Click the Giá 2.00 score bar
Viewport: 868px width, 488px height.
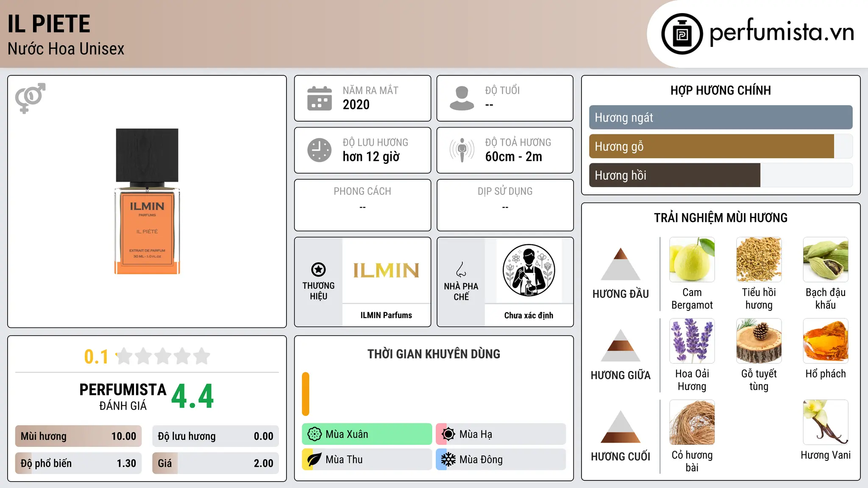coord(215,463)
